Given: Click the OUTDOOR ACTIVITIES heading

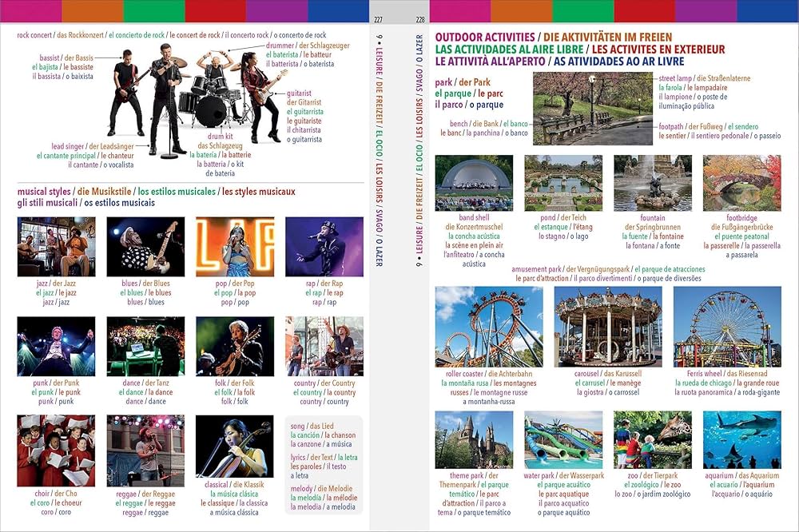Looking at the screenshot, I should pyautogui.click(x=485, y=38).
